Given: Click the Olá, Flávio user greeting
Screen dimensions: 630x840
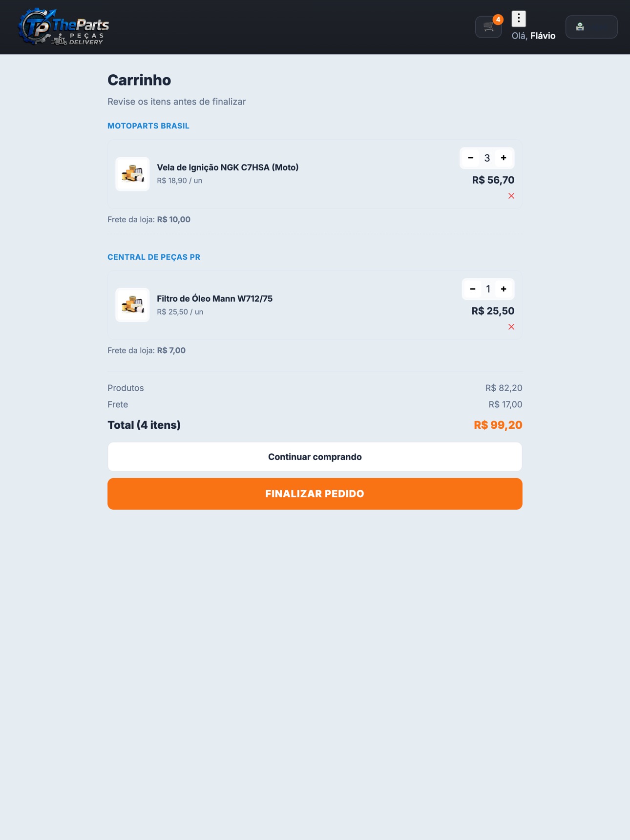Looking at the screenshot, I should tap(533, 36).
